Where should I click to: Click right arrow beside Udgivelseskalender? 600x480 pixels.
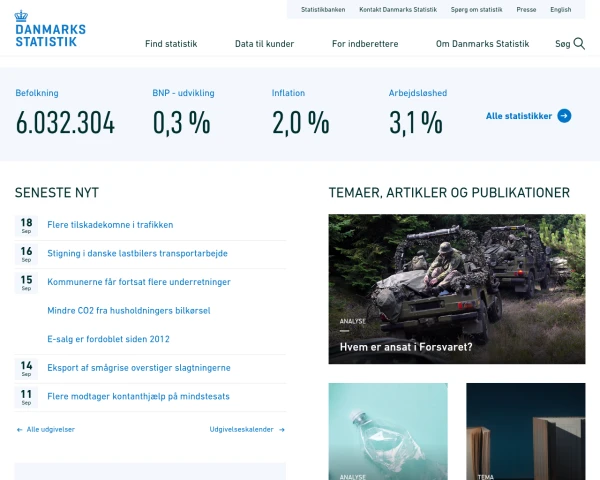[x=282, y=430]
